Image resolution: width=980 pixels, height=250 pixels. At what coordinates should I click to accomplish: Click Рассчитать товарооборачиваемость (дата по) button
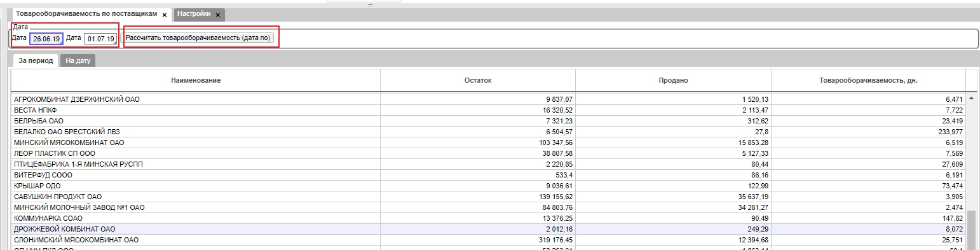click(x=198, y=38)
